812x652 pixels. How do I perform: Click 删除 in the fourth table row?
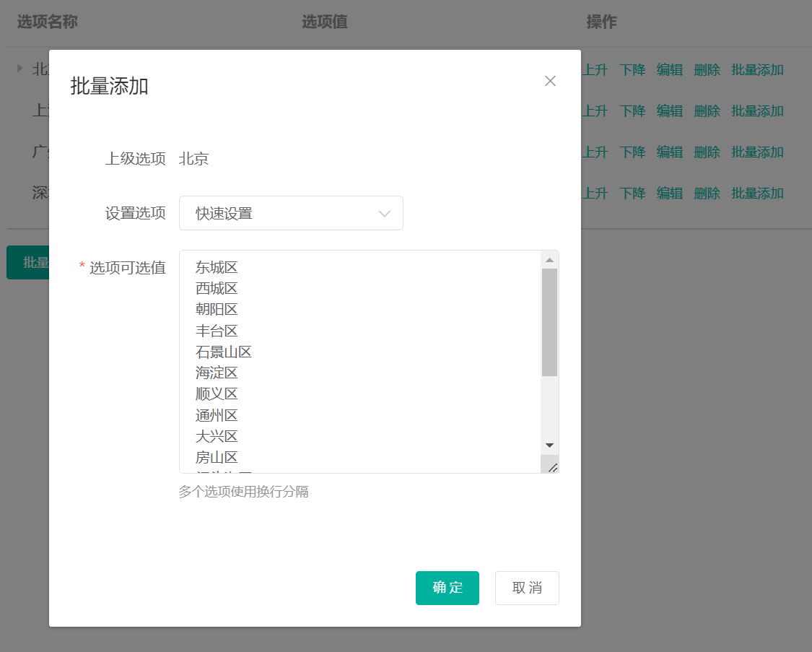[x=707, y=193]
